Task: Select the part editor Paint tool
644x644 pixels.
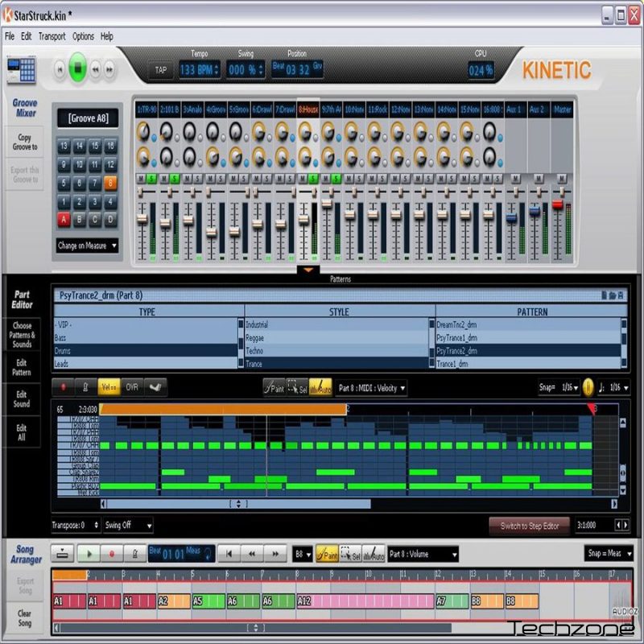Action: [x=274, y=387]
